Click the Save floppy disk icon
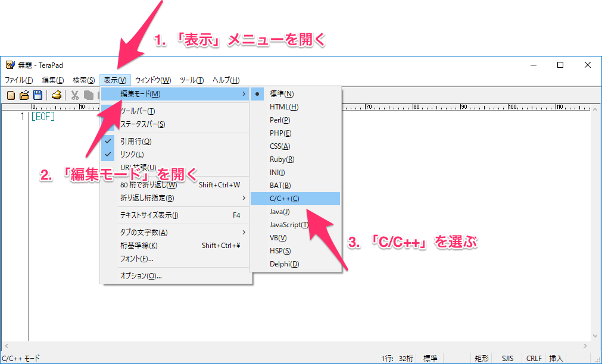Screen dimensions: 602x364 pos(38,95)
